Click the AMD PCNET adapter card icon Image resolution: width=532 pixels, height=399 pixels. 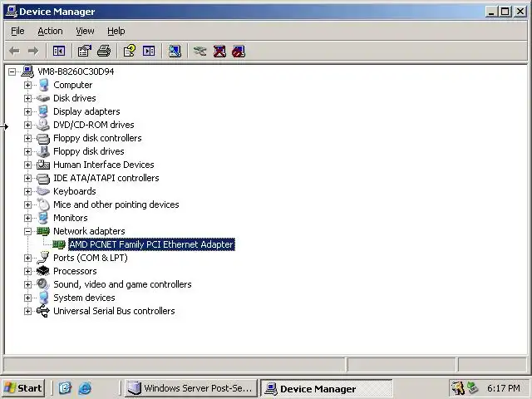(x=59, y=244)
